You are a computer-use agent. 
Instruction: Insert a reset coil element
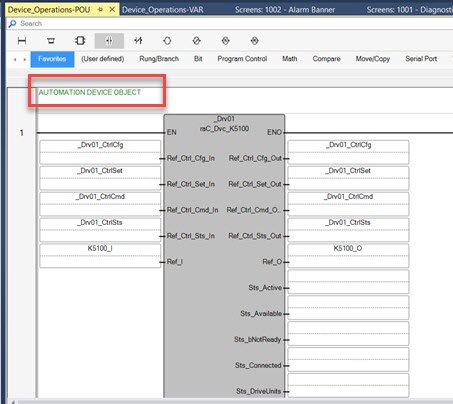(255, 41)
